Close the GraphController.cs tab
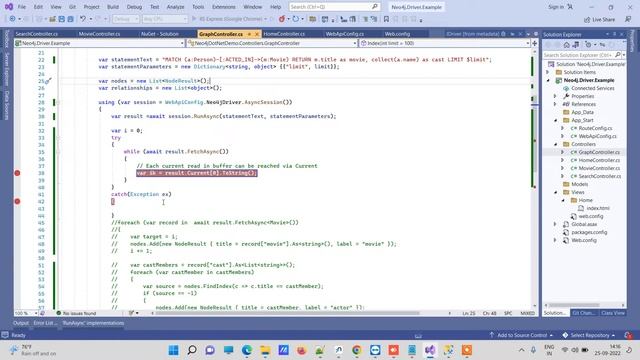Image resolution: width=640 pixels, height=360 pixels. (x=257, y=34)
